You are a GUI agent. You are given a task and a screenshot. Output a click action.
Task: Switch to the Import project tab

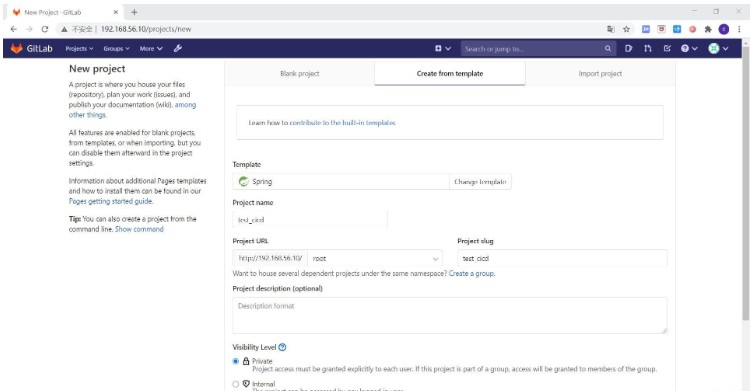coord(600,74)
